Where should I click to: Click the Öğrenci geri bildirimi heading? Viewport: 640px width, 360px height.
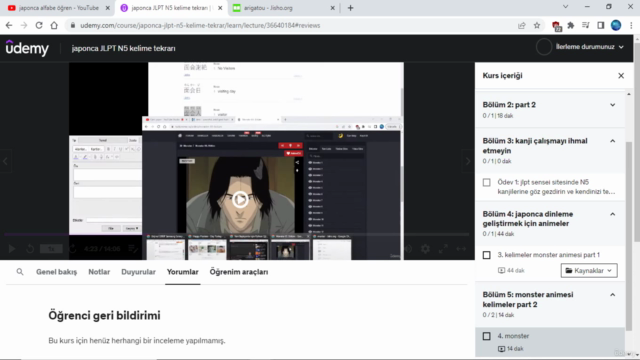coord(104,316)
